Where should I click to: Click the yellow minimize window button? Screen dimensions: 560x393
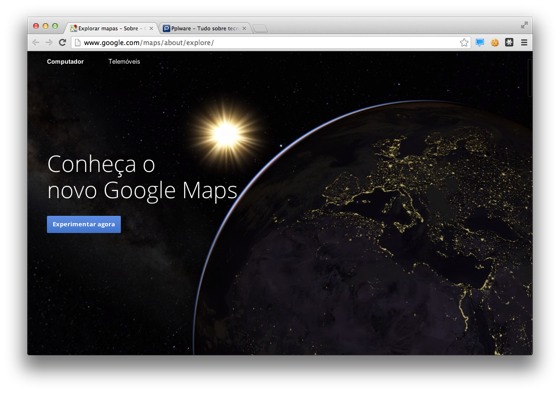(45, 26)
